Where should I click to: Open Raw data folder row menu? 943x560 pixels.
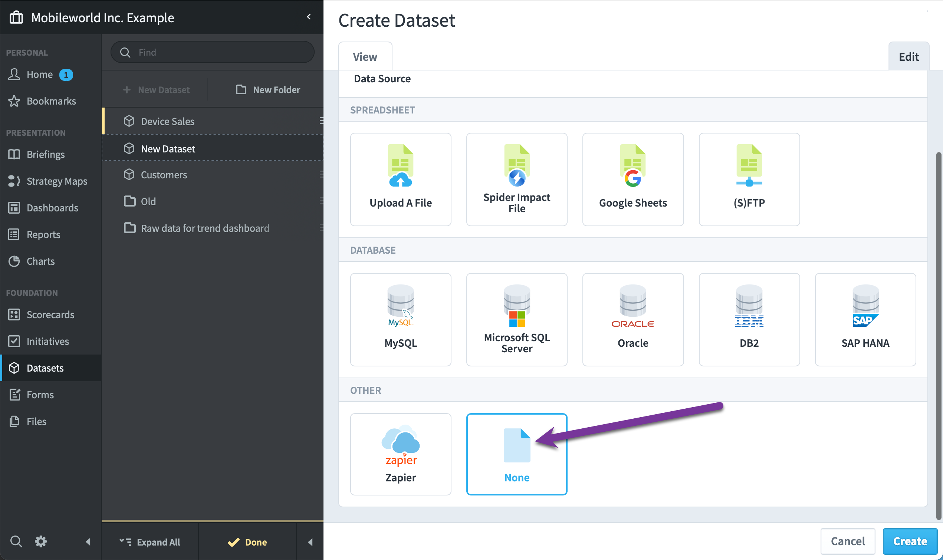321,228
